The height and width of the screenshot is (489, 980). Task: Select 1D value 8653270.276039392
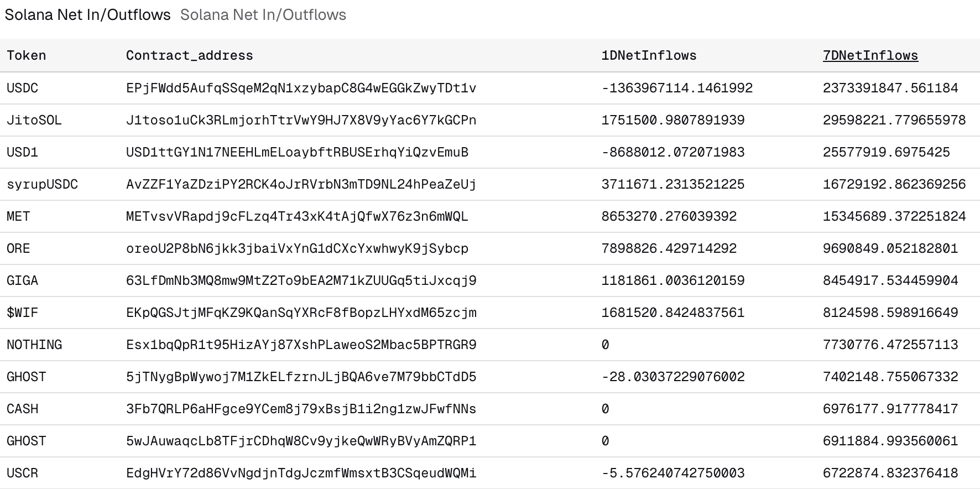(669, 216)
